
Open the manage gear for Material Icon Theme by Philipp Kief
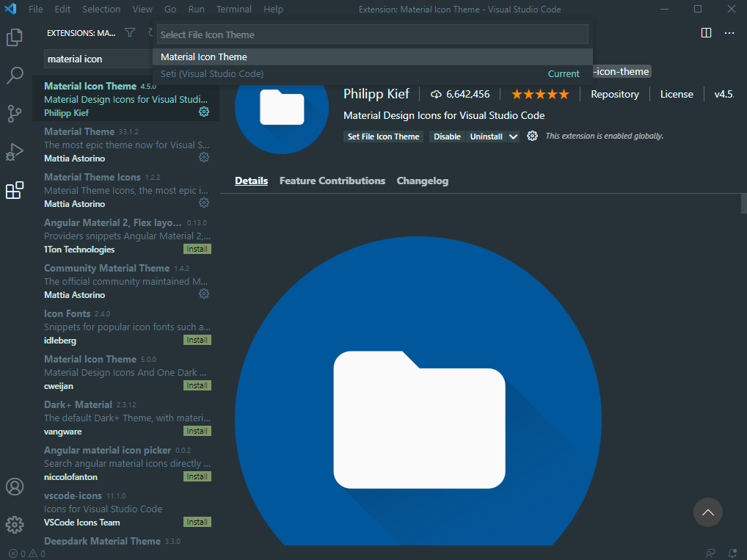204,112
